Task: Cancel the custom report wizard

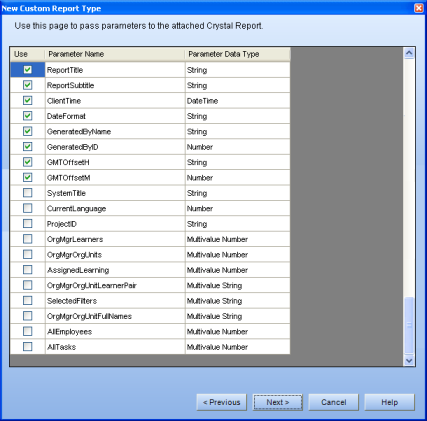Action: 334,402
